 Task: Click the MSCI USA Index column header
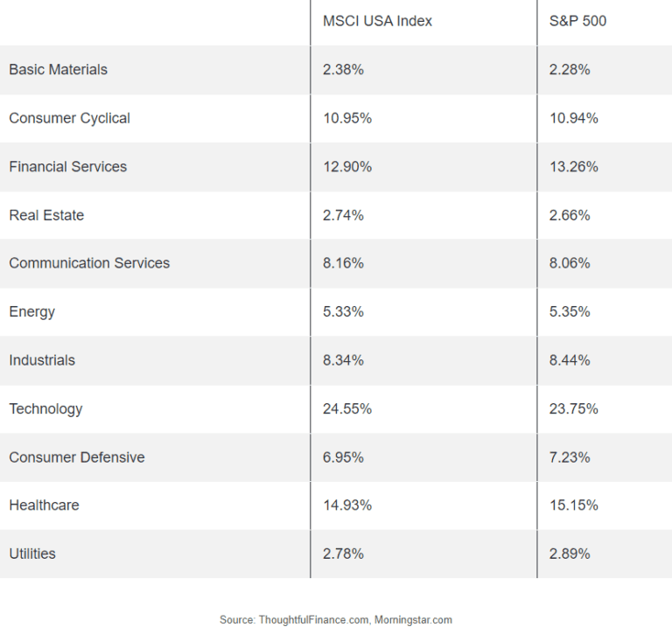pos(377,21)
